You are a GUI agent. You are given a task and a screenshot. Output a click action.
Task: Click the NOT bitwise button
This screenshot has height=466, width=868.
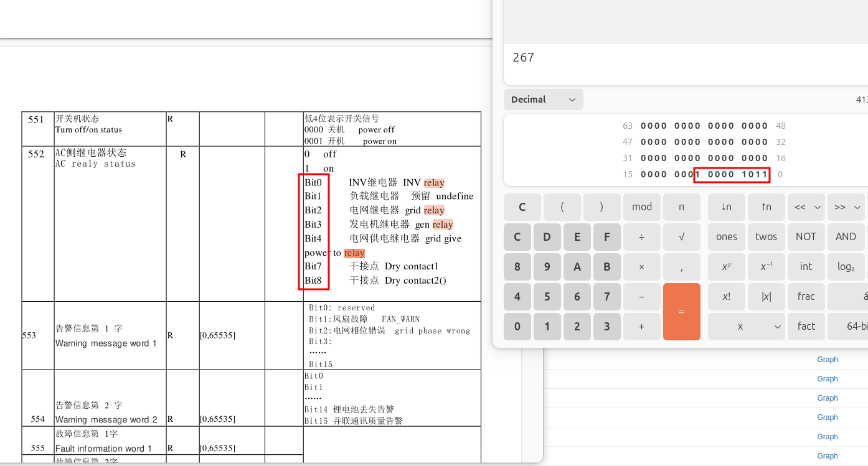[806, 237]
